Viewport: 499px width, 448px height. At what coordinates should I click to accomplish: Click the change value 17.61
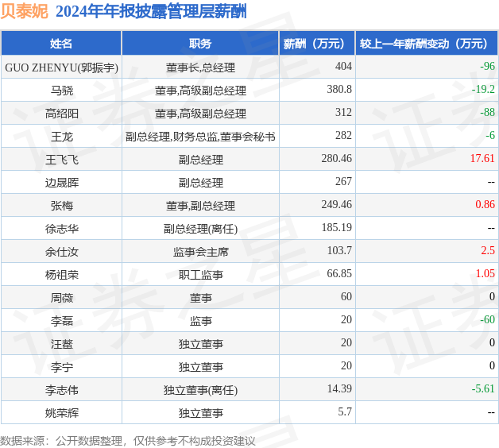click(x=482, y=158)
